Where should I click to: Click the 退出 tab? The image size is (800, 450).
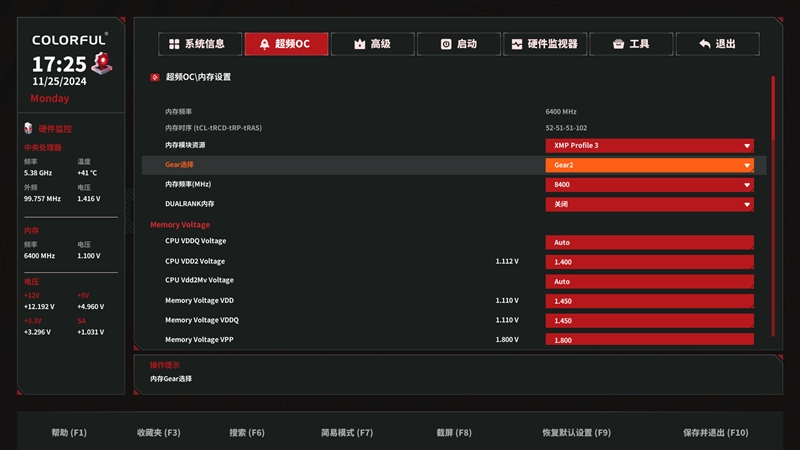coord(717,44)
